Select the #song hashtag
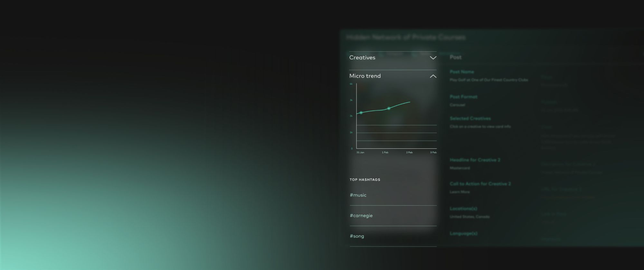The image size is (644, 270). point(357,236)
